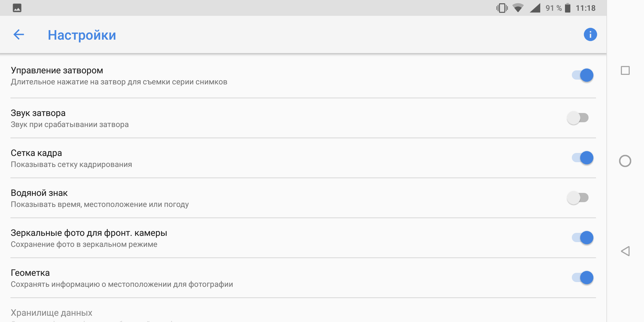Disable Зеркальные фото для фронт. камеры toggle
The height and width of the screenshot is (322, 644).
pos(582,238)
